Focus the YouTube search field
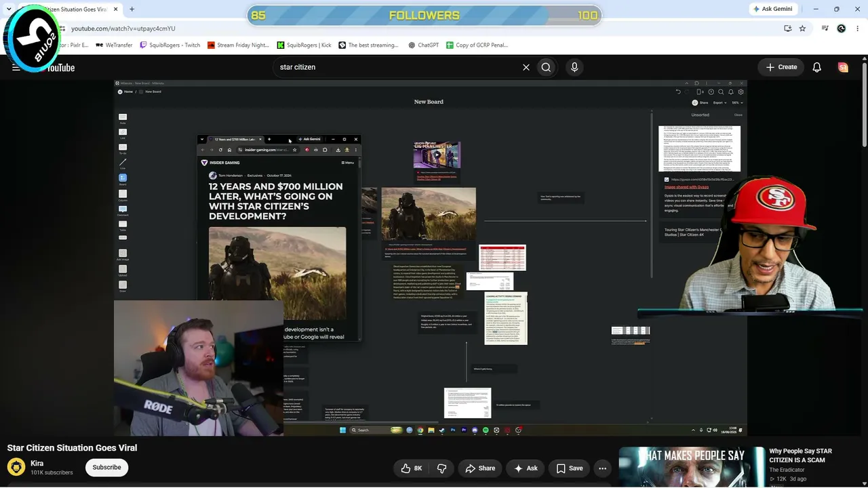Image resolution: width=868 pixels, height=488 pixels. (x=397, y=67)
